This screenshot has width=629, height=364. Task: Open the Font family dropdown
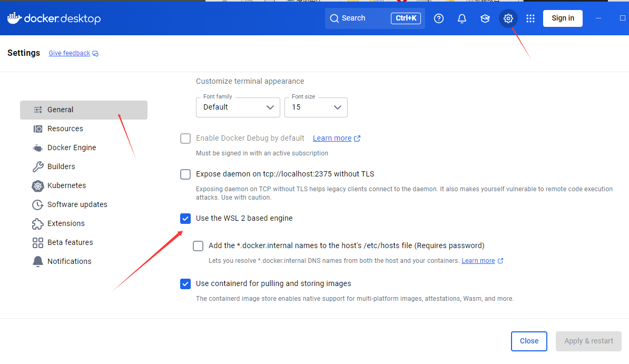tap(238, 107)
